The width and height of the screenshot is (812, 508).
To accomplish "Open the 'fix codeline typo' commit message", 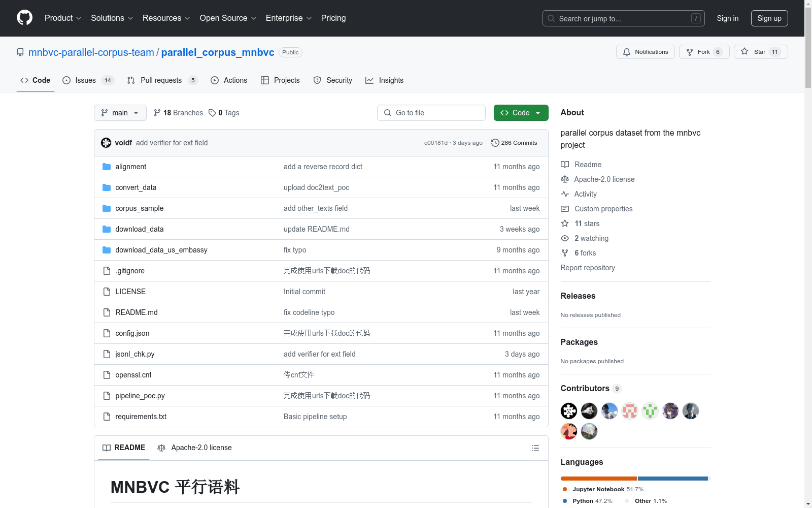I will (309, 312).
